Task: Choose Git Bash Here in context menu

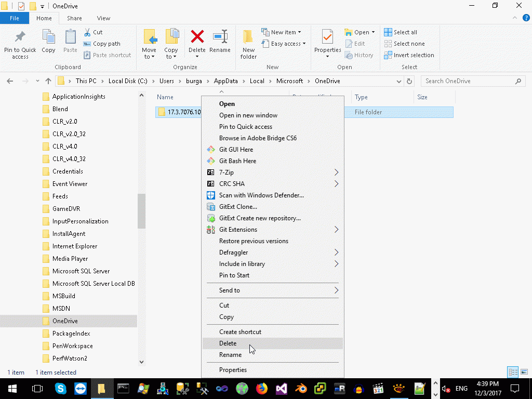Action: (x=272, y=161)
